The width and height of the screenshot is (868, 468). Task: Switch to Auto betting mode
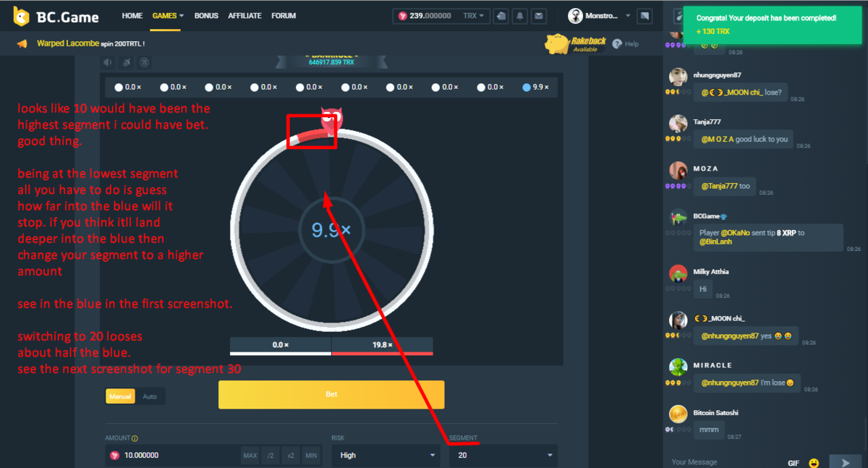[150, 396]
